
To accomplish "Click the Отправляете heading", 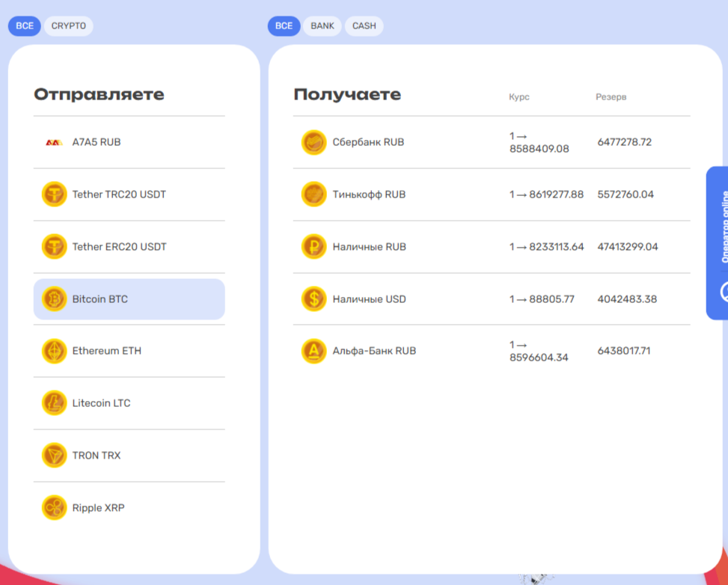I will pos(99,95).
